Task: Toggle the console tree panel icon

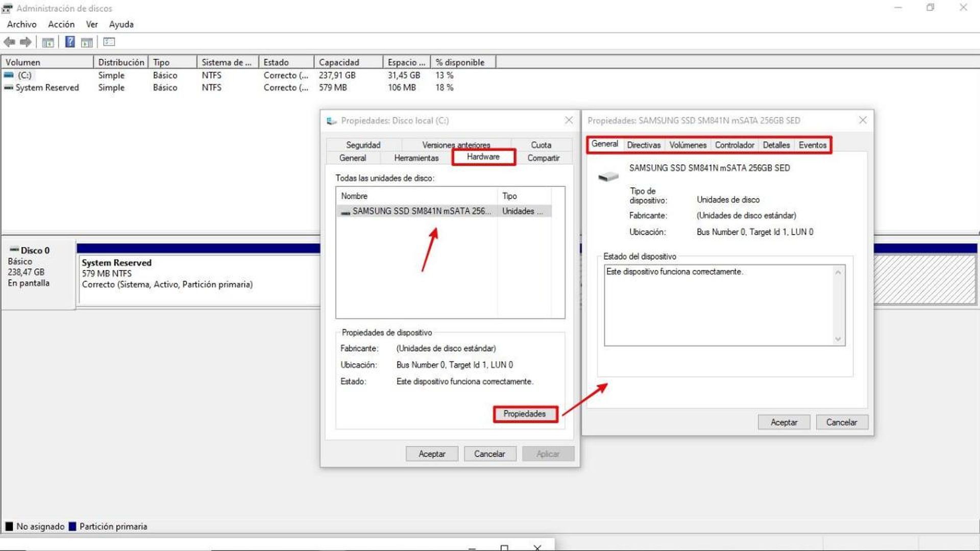Action: click(47, 42)
